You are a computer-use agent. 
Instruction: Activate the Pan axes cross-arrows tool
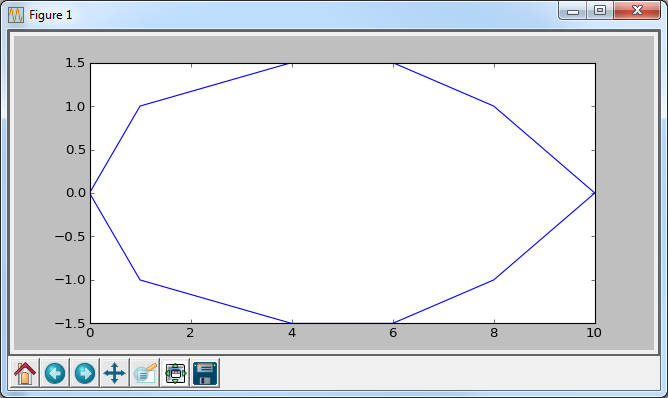coord(115,373)
